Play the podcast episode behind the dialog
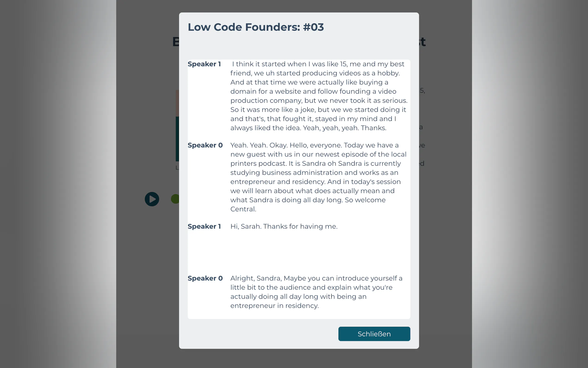Screen dimensions: 588x368 click(152, 199)
